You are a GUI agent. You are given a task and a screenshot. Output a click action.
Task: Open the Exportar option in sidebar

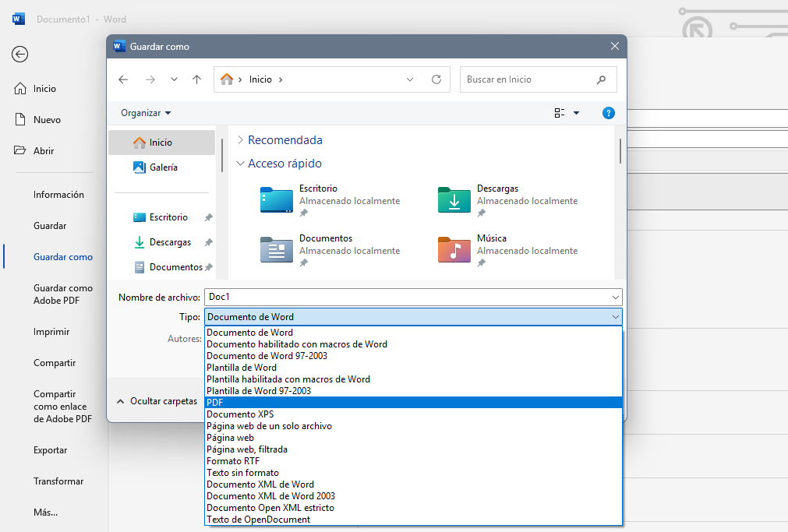coord(51,450)
